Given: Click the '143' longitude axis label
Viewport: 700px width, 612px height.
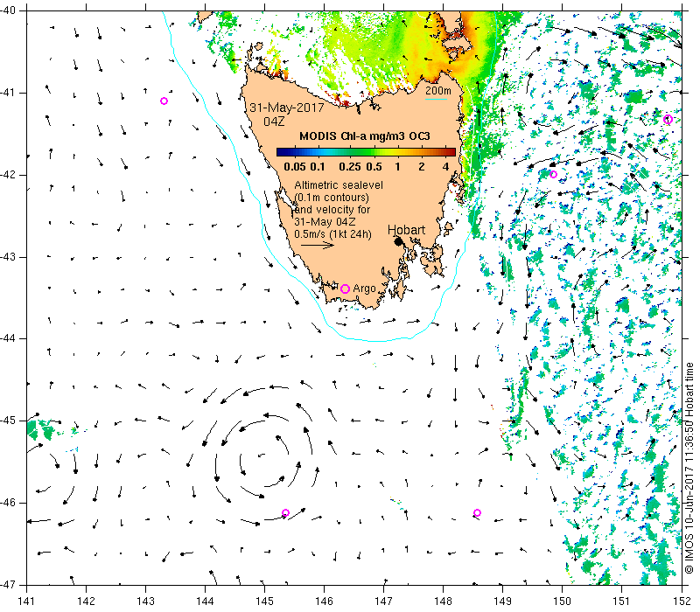Looking at the screenshot, I should [145, 601].
